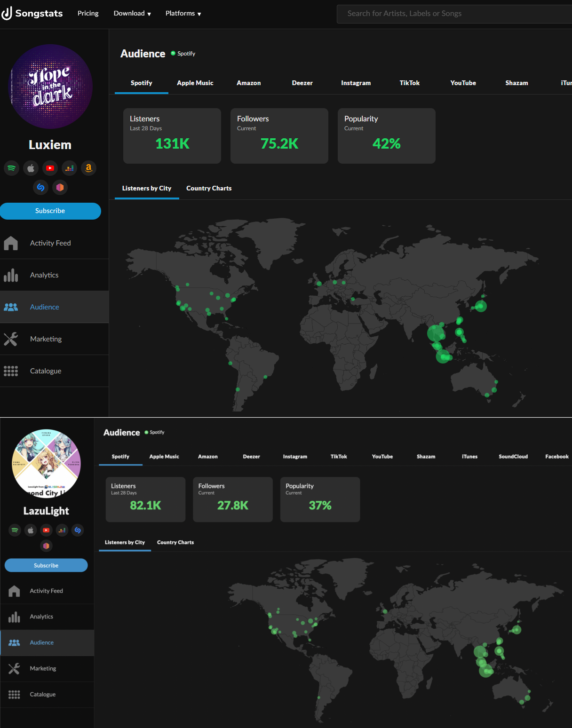Switch to YouTube tab for Luxiem
Screen dimensions: 572x728
tap(463, 83)
